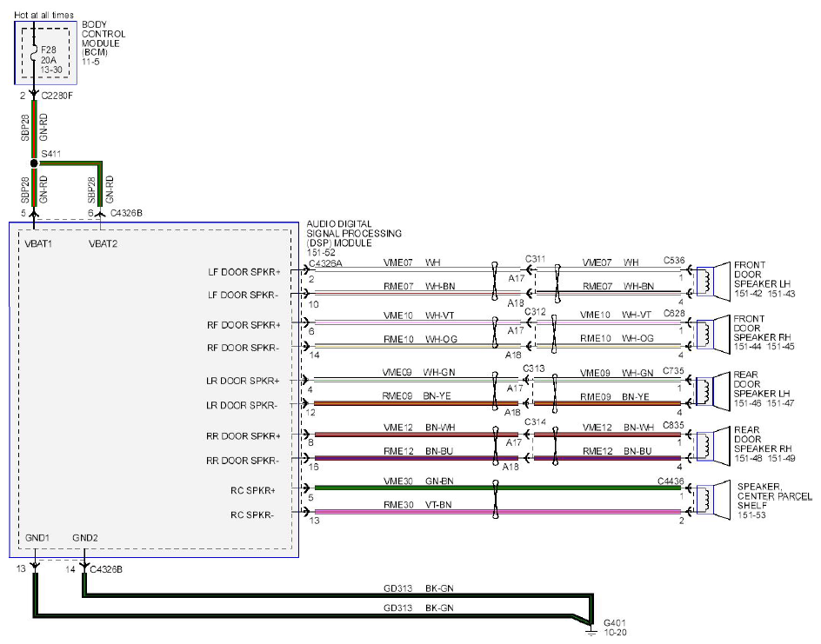The height and width of the screenshot is (644, 821).
Task: Click the C735 speaker connector label
Action: pyautogui.click(x=673, y=370)
